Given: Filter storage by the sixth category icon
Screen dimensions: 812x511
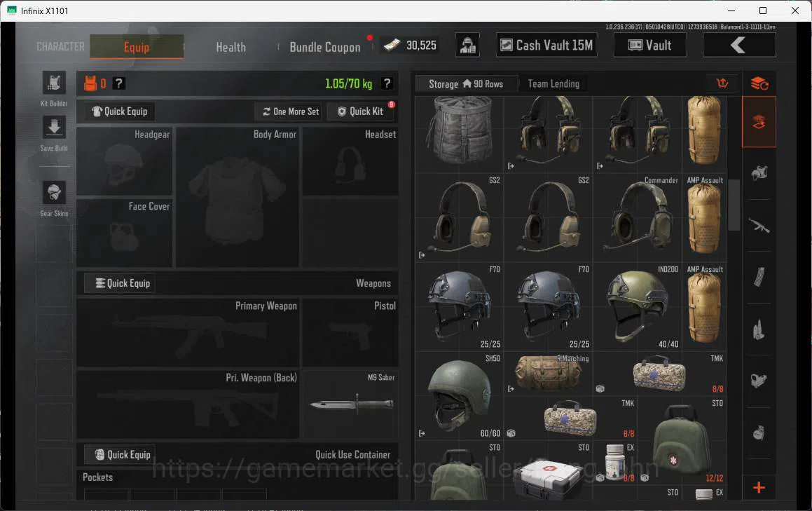Looking at the screenshot, I should (x=759, y=381).
